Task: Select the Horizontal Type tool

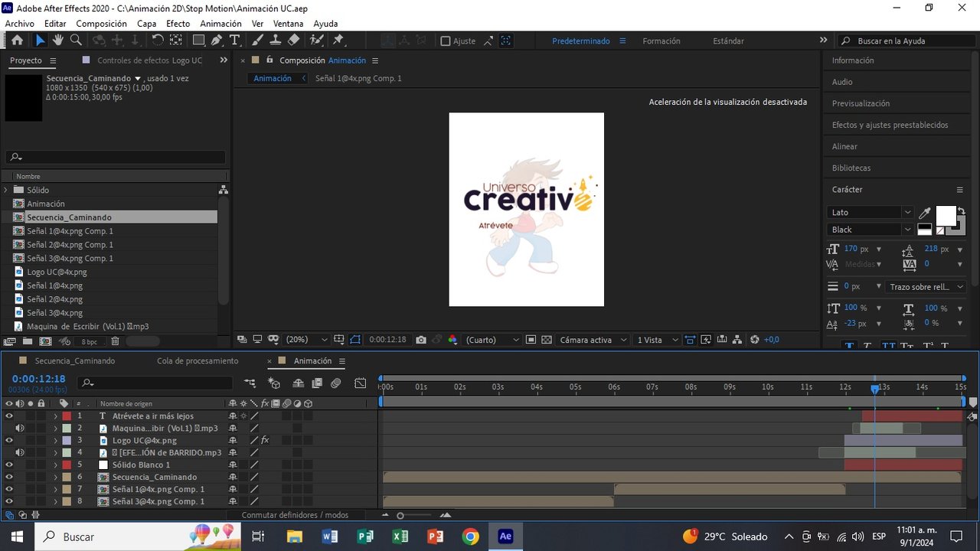Action: click(x=234, y=41)
